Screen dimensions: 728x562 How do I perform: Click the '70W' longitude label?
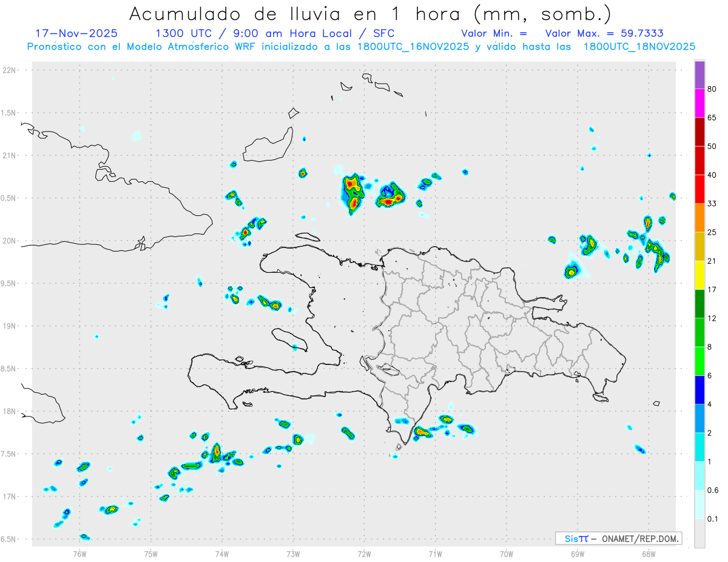pos(507,554)
